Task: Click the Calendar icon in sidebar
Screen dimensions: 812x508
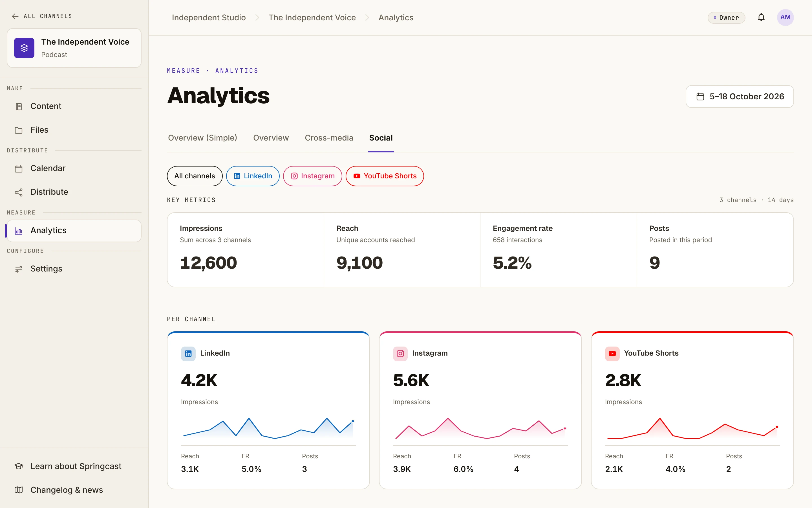Action: click(x=19, y=168)
